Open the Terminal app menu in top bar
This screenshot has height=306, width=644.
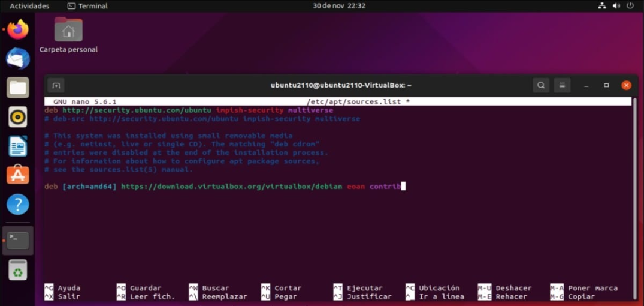pos(87,6)
